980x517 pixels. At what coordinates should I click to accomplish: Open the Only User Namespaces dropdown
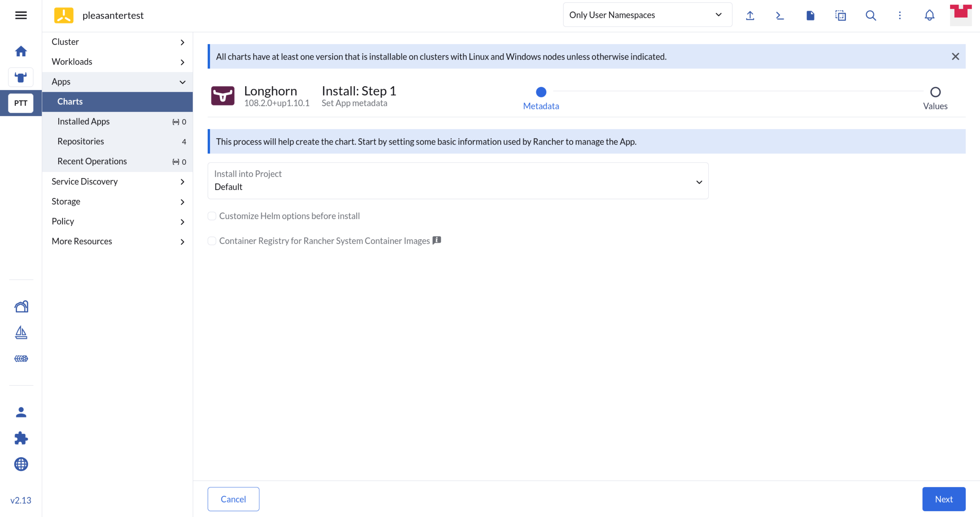pyautogui.click(x=647, y=15)
